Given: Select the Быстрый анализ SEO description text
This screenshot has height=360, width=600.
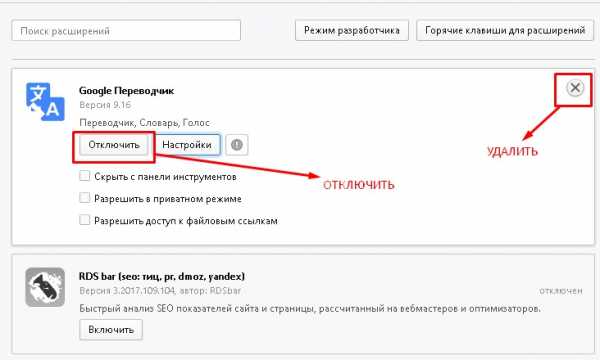Looking at the screenshot, I should [x=310, y=308].
